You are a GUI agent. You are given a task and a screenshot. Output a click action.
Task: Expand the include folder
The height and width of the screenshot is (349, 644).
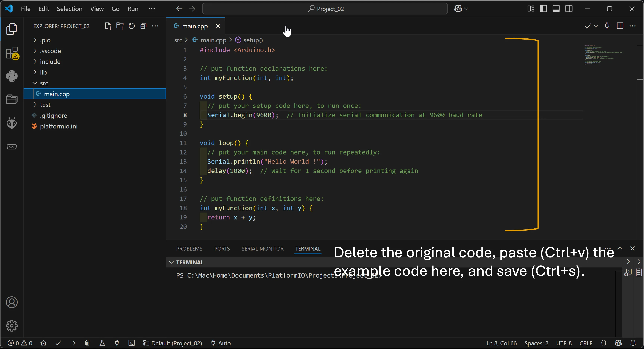94,62
